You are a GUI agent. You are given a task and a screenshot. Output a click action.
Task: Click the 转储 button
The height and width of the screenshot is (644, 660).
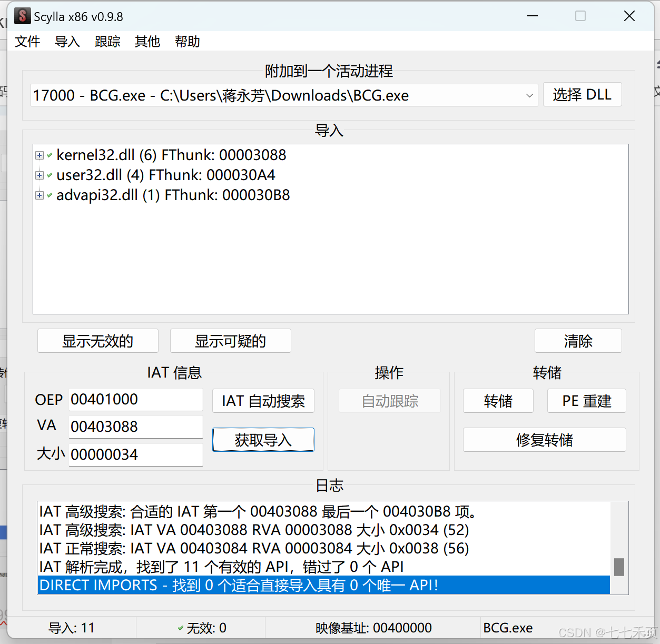point(498,401)
